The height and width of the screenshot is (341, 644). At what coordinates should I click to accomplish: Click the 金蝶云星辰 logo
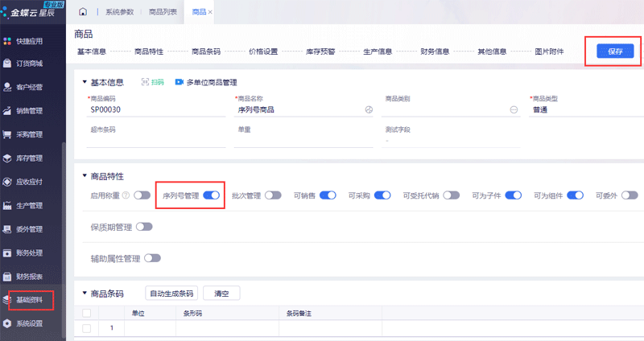pyautogui.click(x=33, y=10)
